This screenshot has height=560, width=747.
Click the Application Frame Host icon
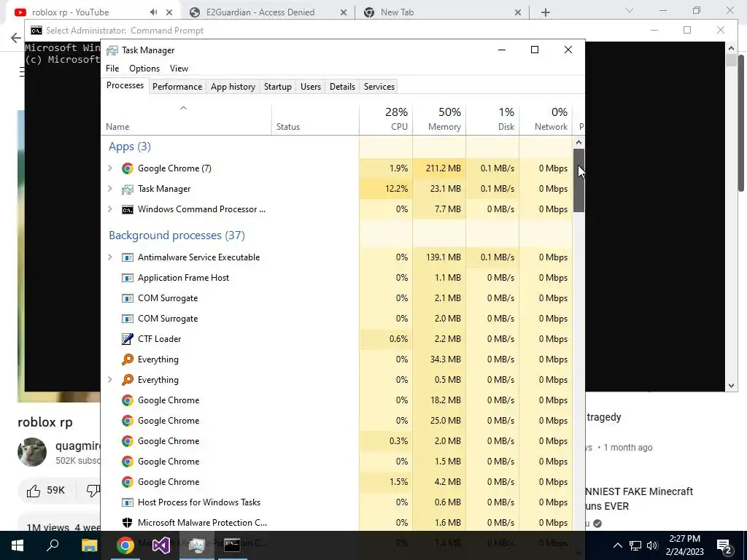[x=127, y=278]
